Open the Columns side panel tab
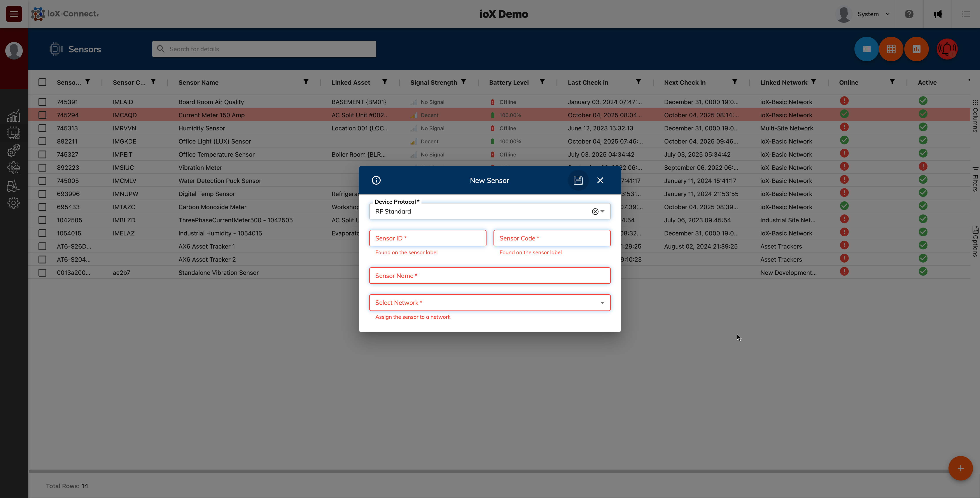980x498 pixels. pos(975,116)
